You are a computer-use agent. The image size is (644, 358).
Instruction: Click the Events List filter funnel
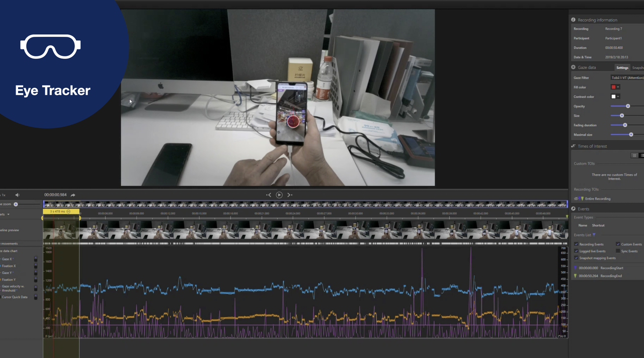(x=594, y=235)
